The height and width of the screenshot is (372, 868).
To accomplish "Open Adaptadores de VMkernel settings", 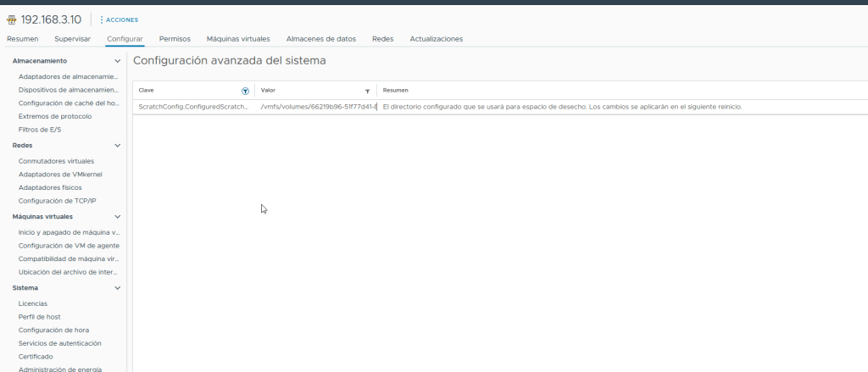I will tap(60, 174).
